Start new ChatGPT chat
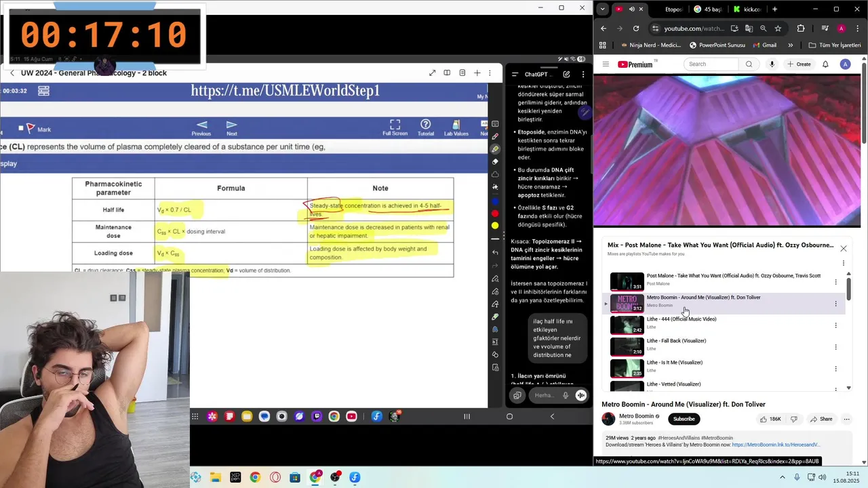 tap(566, 74)
